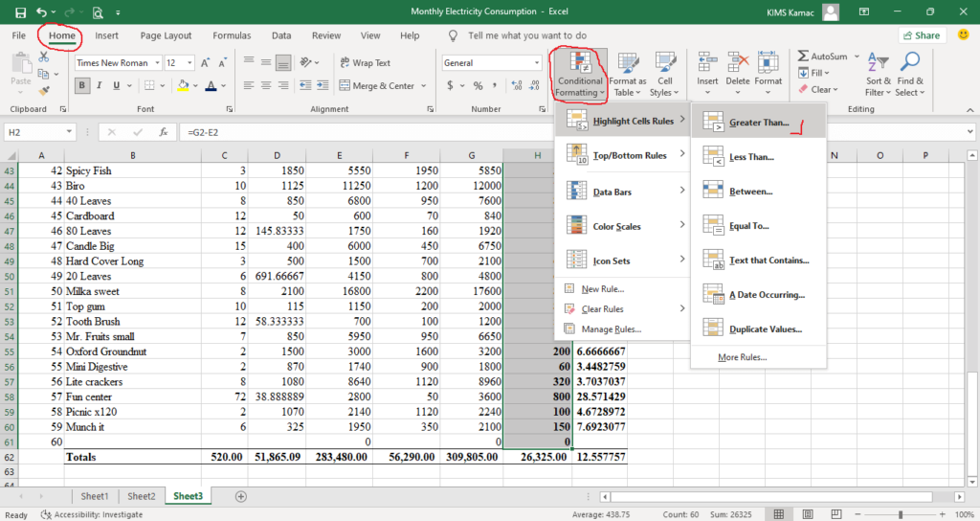
Task: Apply Format Painter brush
Action: 44,91
